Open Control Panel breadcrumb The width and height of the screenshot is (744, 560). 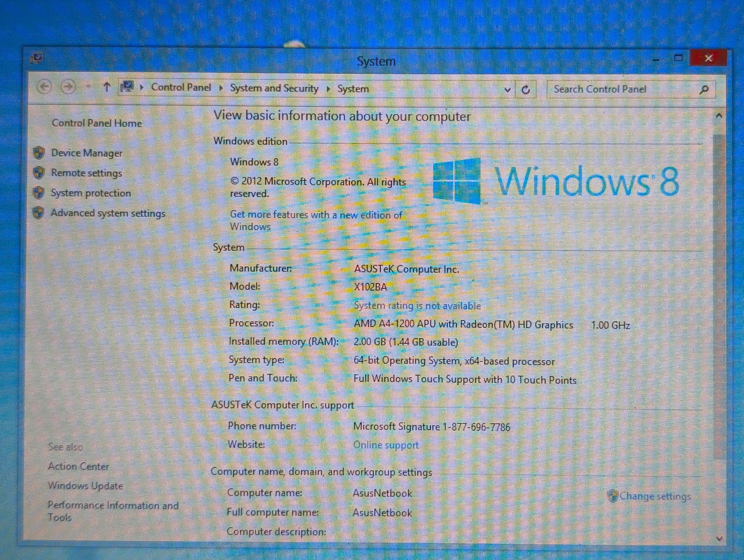[181, 87]
